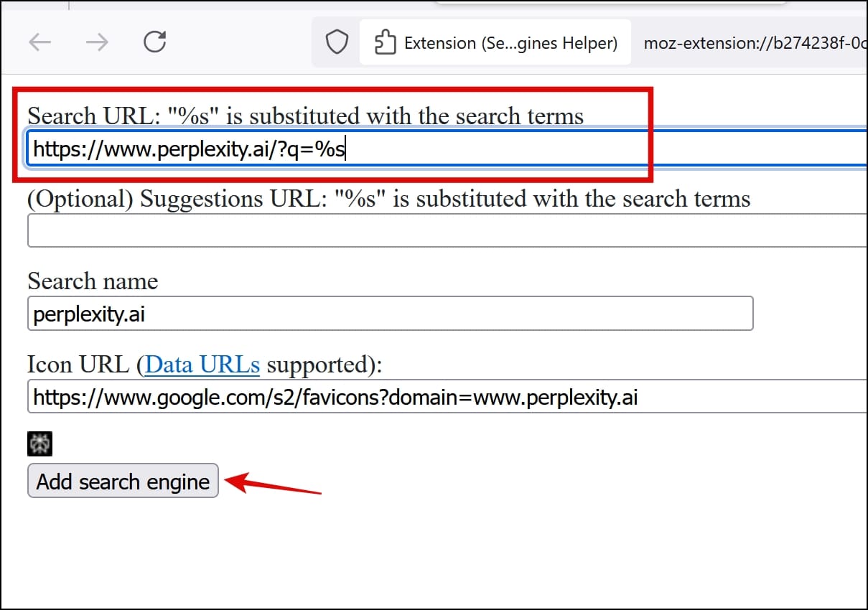Select the Search name field containing perplexity.ai
The height and width of the screenshot is (610, 868).
point(391,314)
